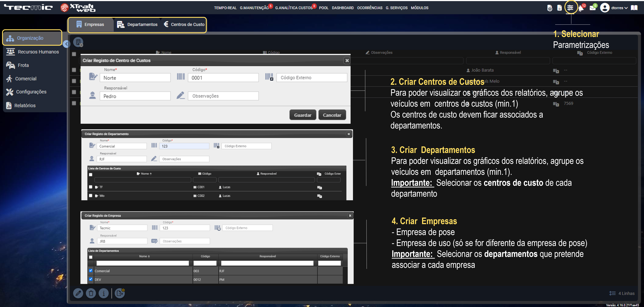644x307 pixels.
Task: Expand the dtorres user menu
Action: pyautogui.click(x=619, y=8)
